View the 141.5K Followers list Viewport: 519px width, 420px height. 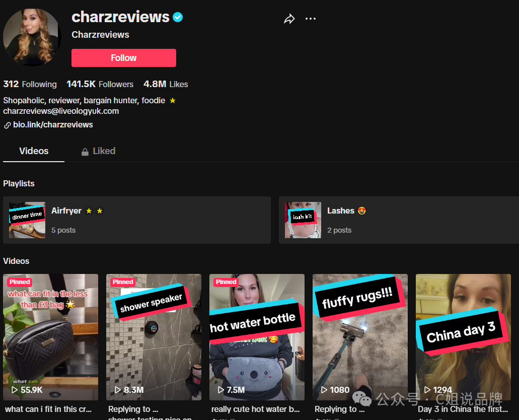tap(100, 84)
